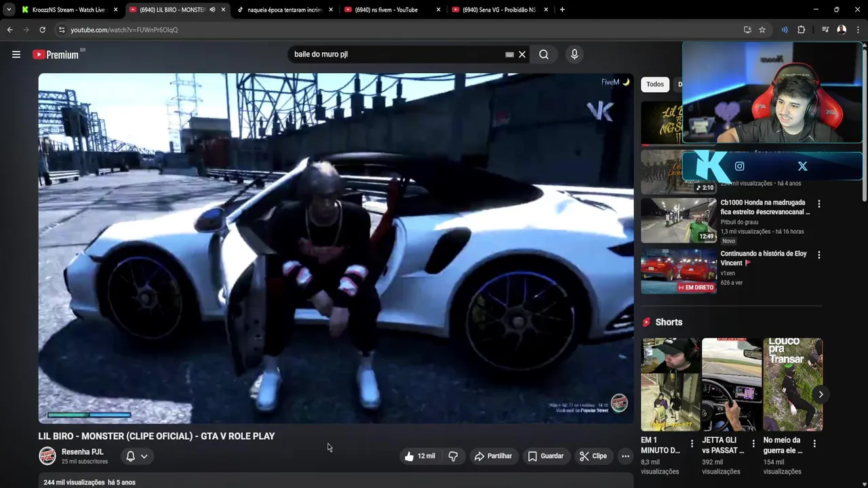
Task: Open the EM DIRETO live stream thumbnail
Action: click(679, 271)
